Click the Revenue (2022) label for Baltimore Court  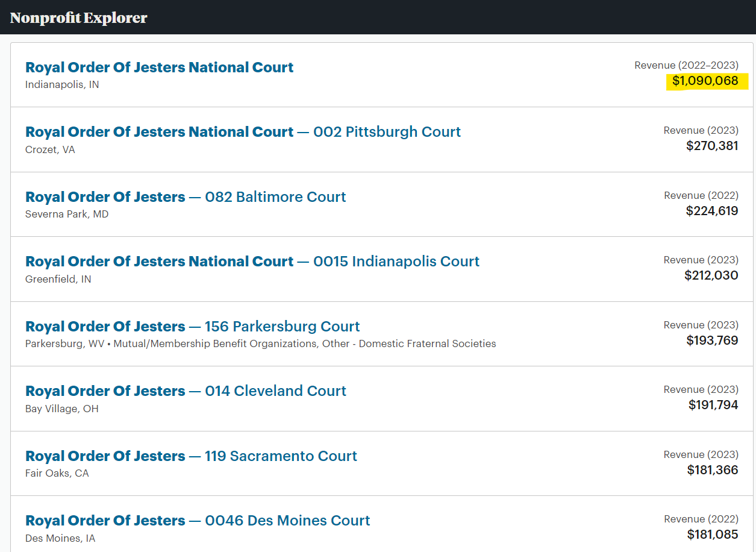click(x=701, y=195)
